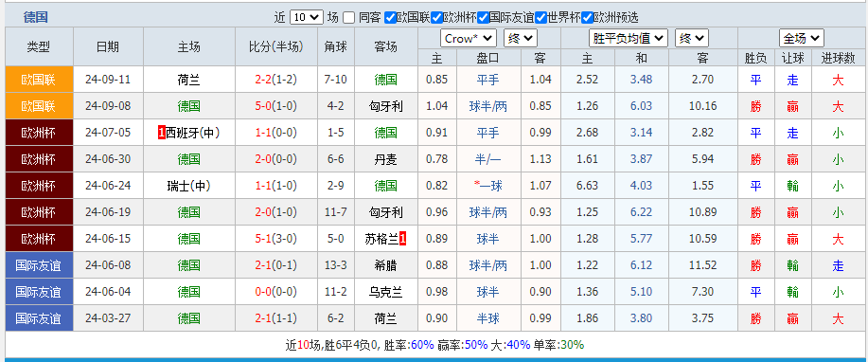Click the 进球数 column header
The height and width of the screenshot is (362, 868).
pos(838,58)
